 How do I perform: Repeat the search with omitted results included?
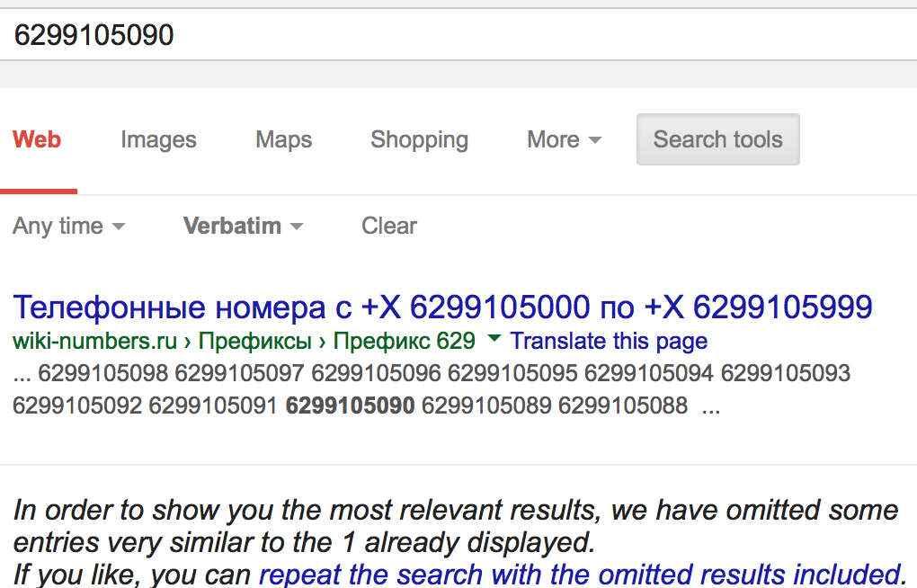coord(580,573)
